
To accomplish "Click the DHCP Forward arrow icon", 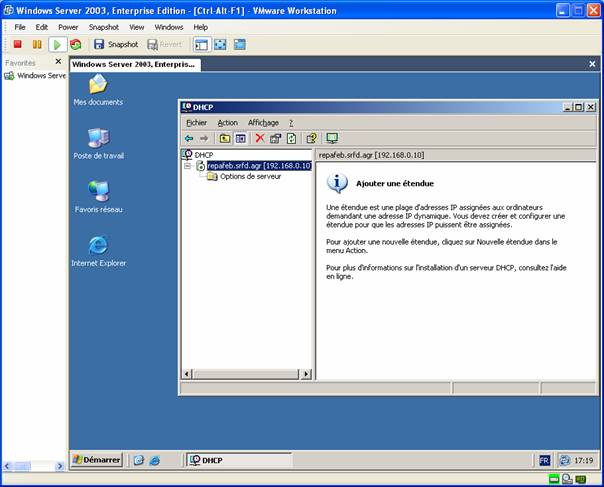I will click(x=204, y=138).
